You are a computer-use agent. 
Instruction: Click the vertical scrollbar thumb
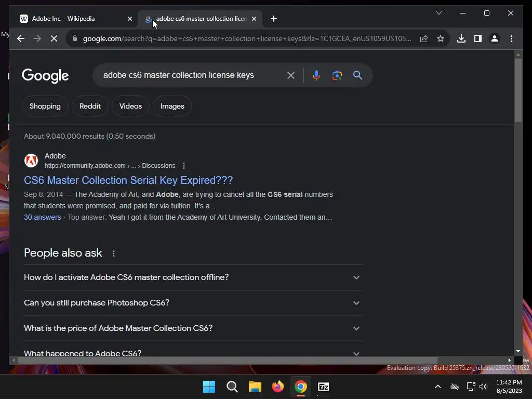[x=518, y=90]
